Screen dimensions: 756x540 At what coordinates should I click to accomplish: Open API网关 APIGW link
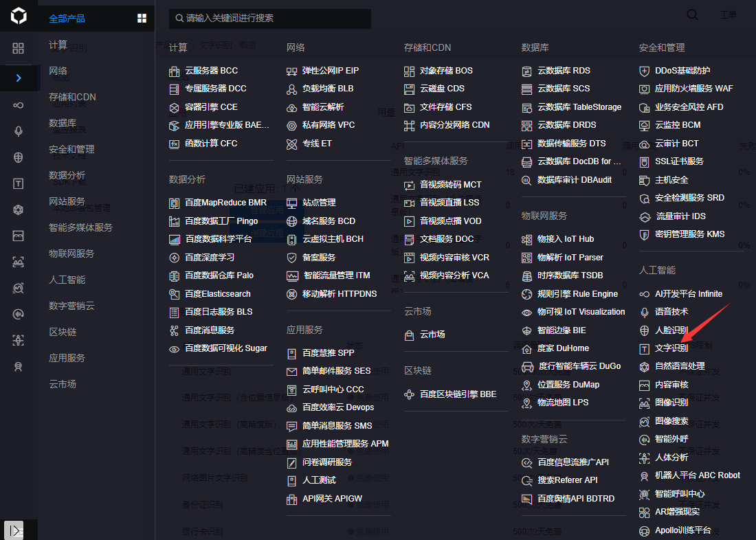(332, 499)
